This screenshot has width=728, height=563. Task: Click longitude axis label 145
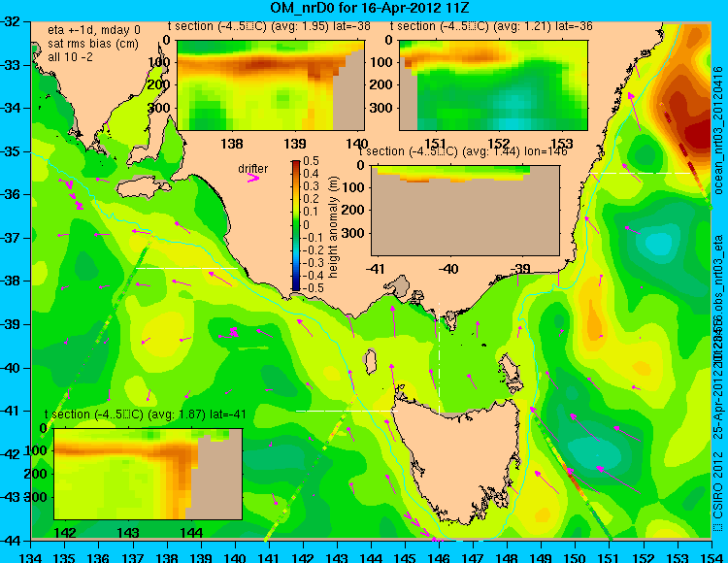point(405,557)
